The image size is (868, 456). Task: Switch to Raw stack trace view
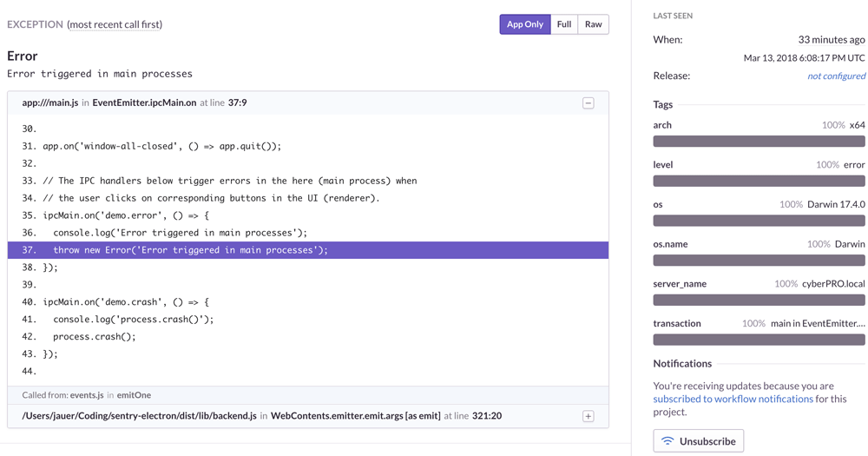pyautogui.click(x=594, y=24)
